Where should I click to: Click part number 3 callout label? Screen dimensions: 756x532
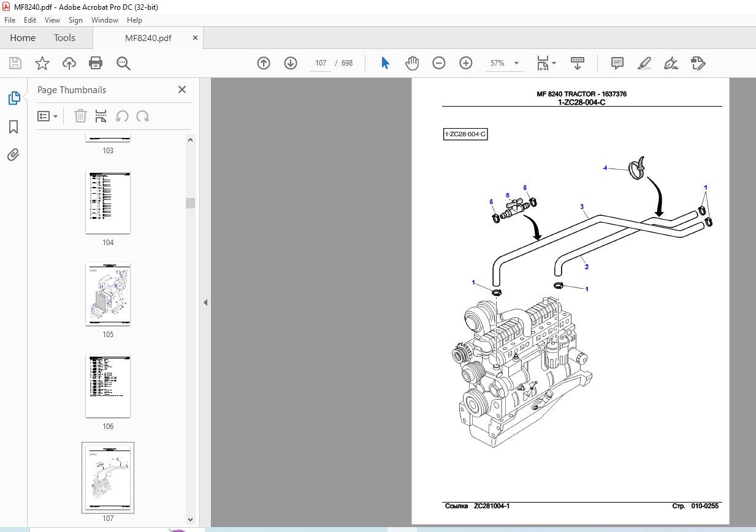[x=581, y=206]
